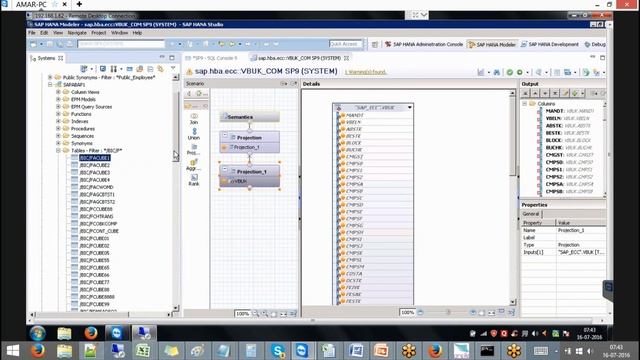Pick the Aggregation node tool in the palette

(193, 165)
